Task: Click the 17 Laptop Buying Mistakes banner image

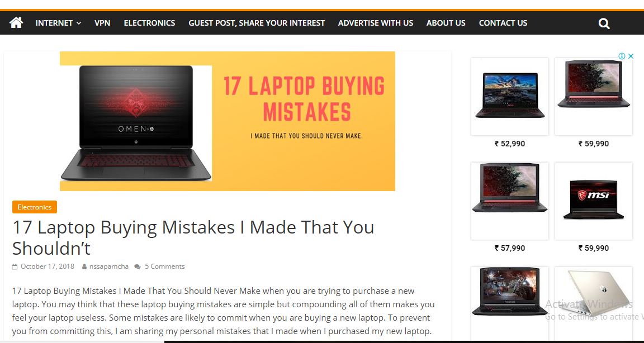Action: (x=228, y=121)
